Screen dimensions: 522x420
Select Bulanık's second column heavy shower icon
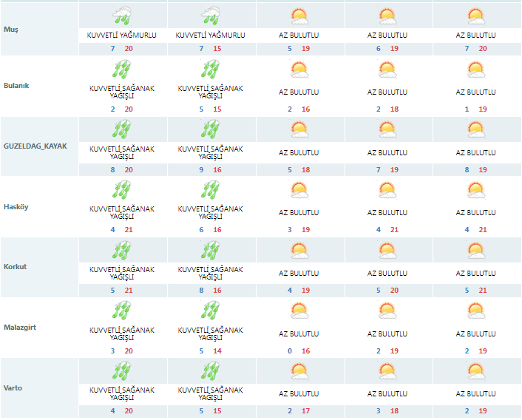point(210,70)
